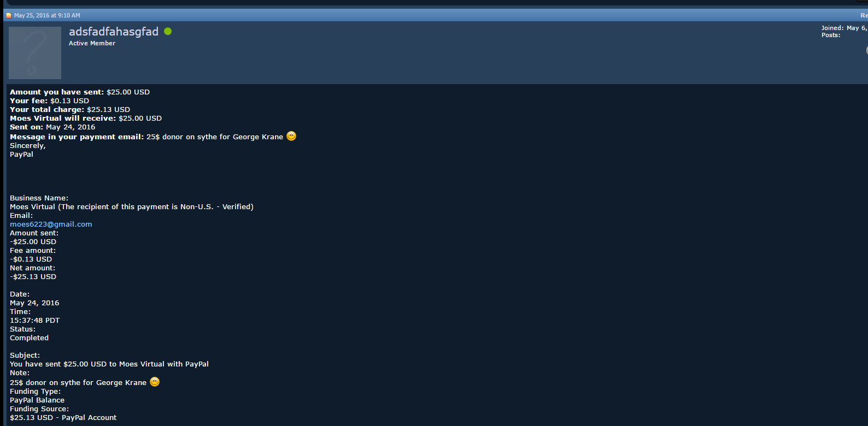The width and height of the screenshot is (868, 426).
Task: Click the 'Funding Source:' label
Action: (x=39, y=409)
